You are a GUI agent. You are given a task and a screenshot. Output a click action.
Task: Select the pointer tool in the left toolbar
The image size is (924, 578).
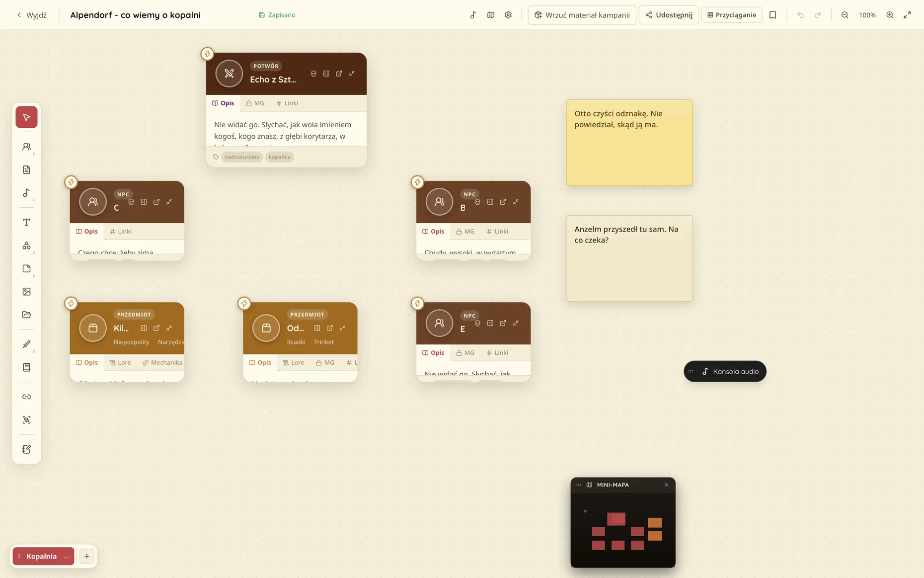[x=26, y=117]
